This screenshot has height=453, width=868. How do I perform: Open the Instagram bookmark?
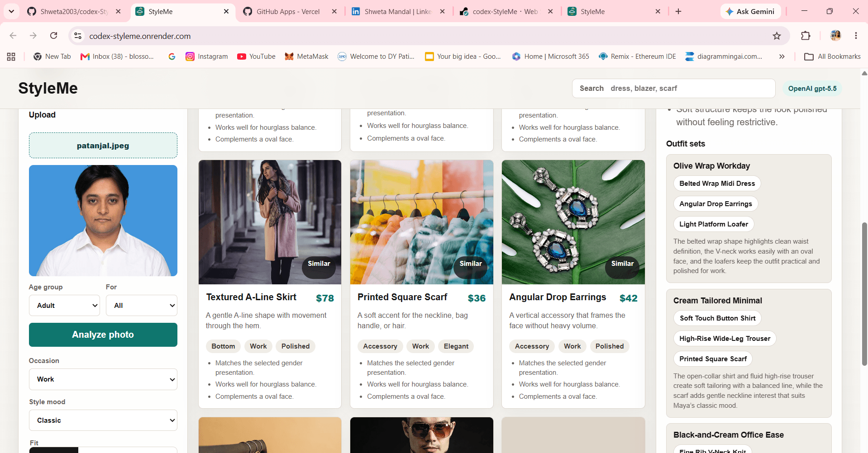[207, 57]
